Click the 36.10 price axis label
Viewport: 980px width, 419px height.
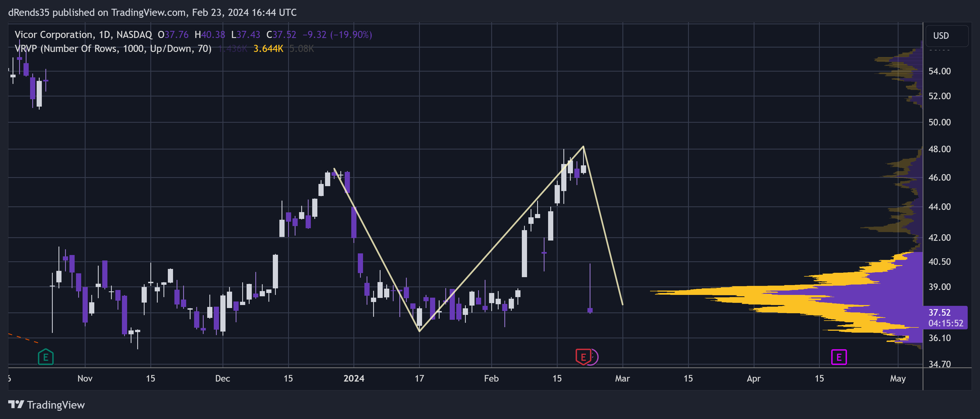(939, 338)
